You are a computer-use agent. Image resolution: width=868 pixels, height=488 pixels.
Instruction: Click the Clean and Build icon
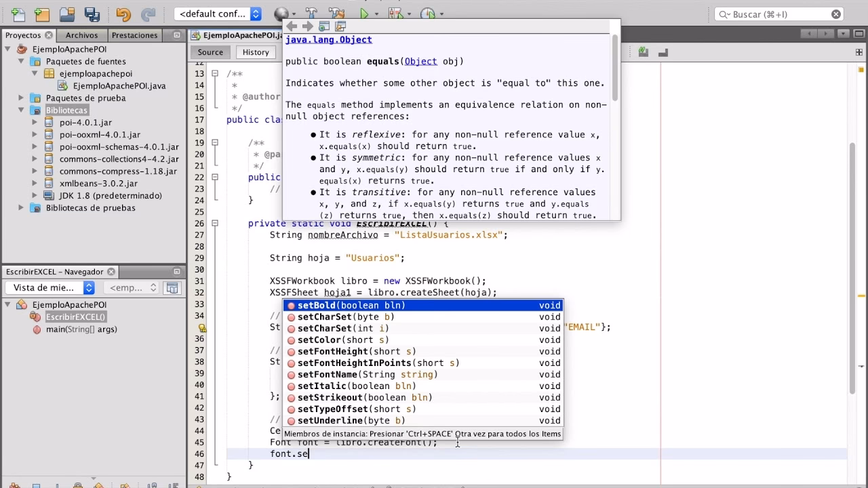(x=336, y=14)
